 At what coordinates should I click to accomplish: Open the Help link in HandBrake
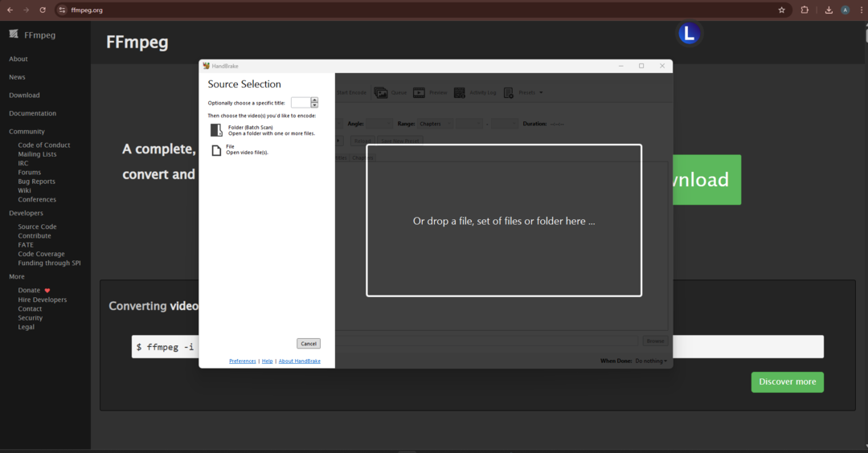point(268,361)
